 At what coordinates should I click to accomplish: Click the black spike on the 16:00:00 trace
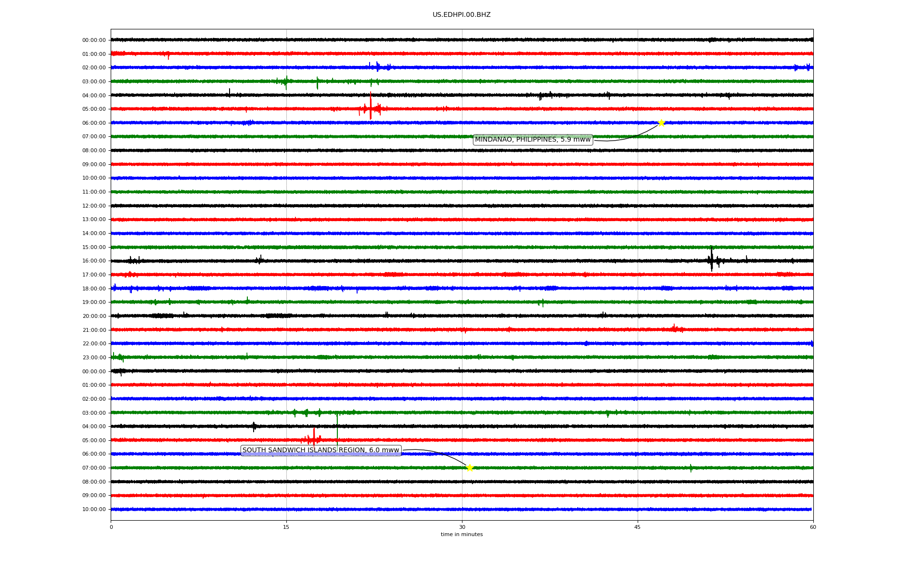pos(711,260)
